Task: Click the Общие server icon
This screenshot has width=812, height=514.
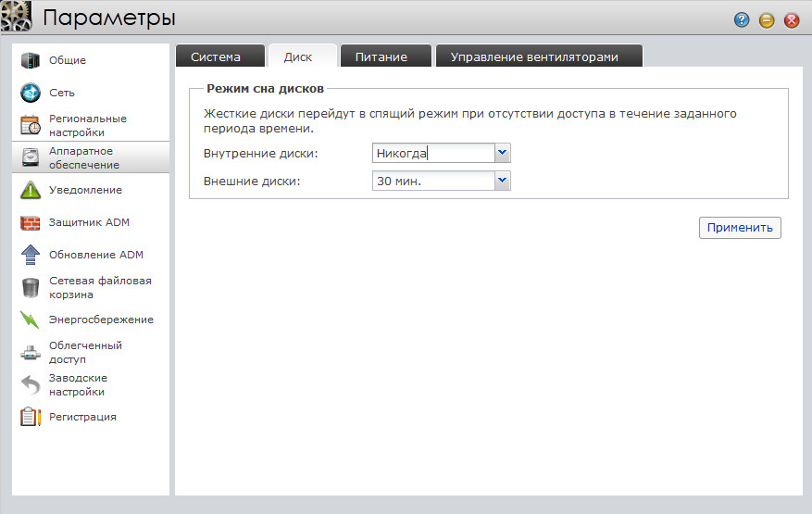Action: click(31, 61)
